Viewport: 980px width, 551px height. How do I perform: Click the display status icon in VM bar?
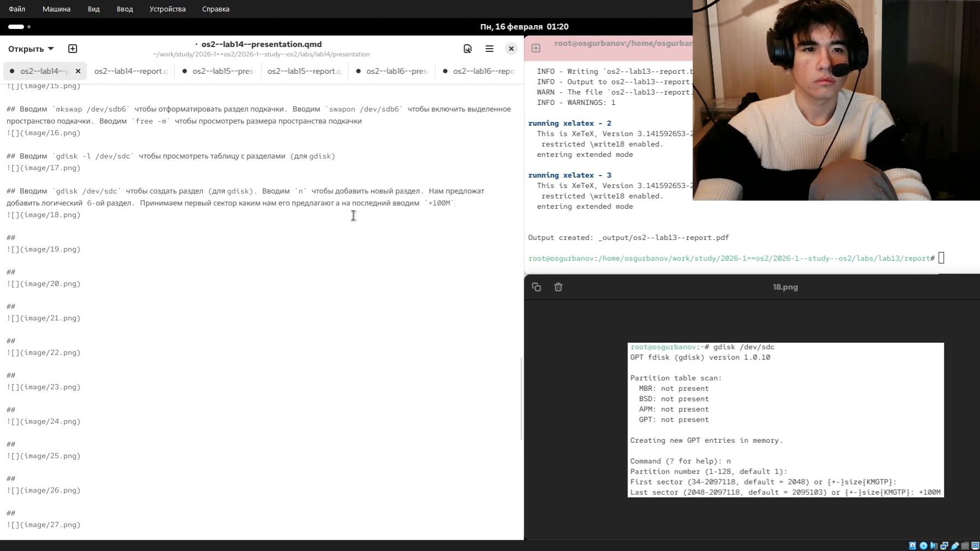pyautogui.click(x=975, y=546)
